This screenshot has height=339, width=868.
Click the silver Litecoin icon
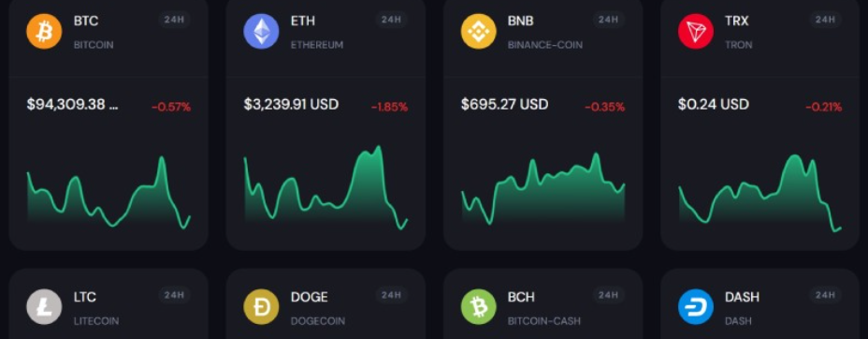pos(44,306)
